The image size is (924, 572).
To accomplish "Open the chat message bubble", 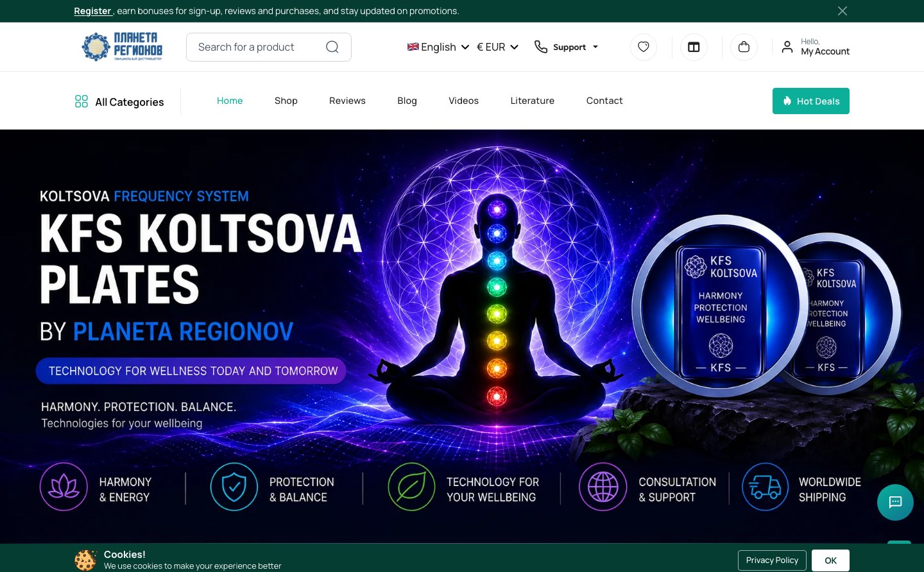I will click(x=895, y=502).
